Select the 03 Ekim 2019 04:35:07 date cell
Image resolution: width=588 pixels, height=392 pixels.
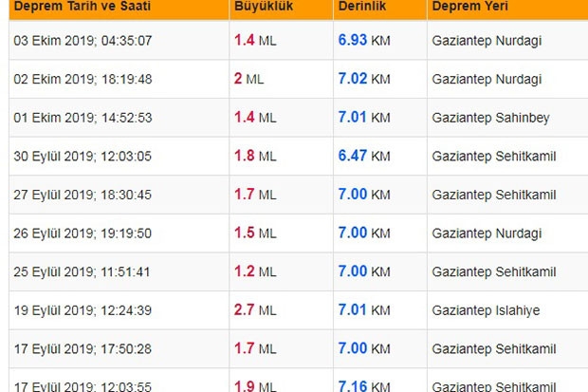click(x=83, y=41)
